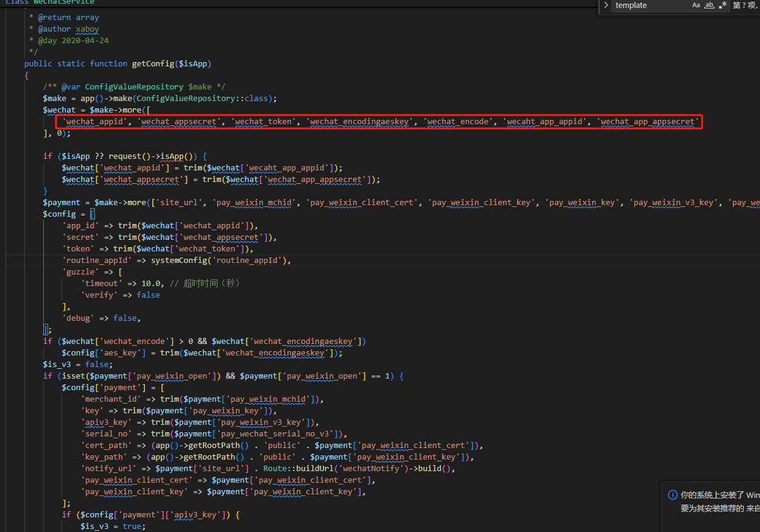Click the 'notify_url' key
Viewport: 760px width, 532px height.
click(109, 469)
